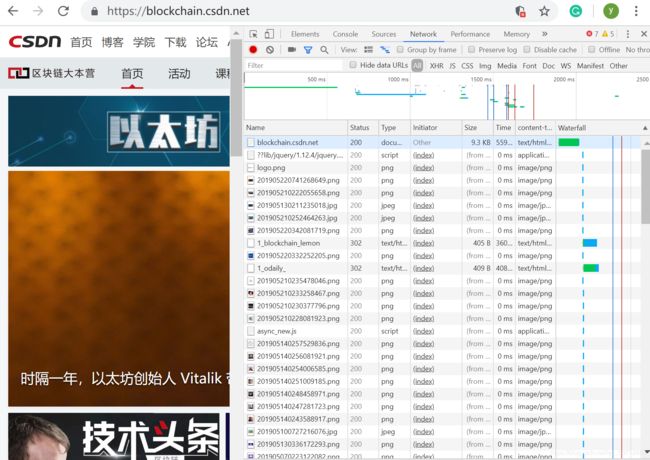This screenshot has width=650, height=460.
Task: Check Hide data URLs checkbox
Action: (x=353, y=65)
